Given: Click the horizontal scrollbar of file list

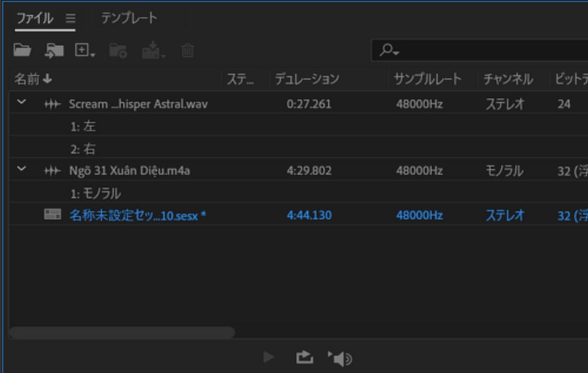Looking at the screenshot, I should [x=122, y=332].
